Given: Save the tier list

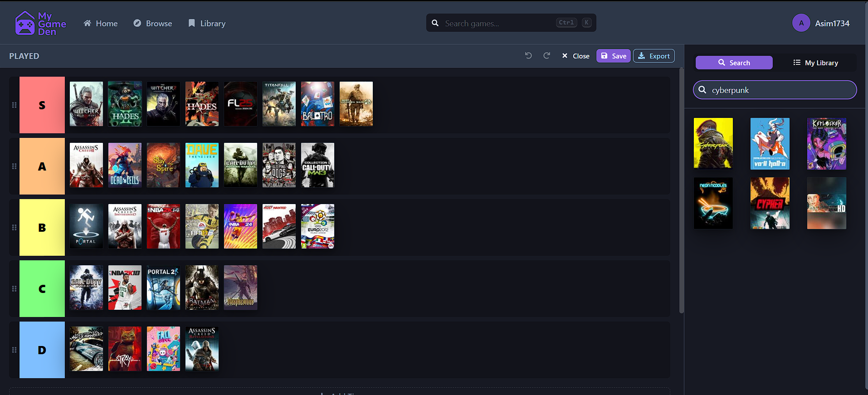Looking at the screenshot, I should point(613,56).
